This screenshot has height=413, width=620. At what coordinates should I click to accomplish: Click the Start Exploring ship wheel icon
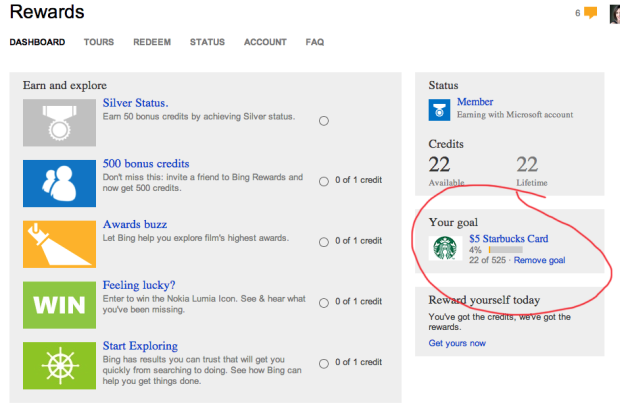pos(59,366)
